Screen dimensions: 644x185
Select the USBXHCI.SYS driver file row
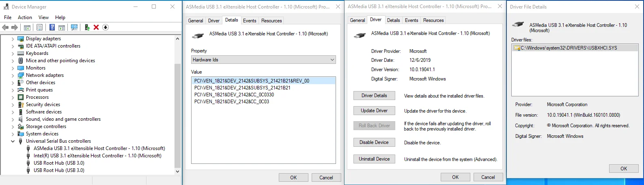[x=575, y=48]
